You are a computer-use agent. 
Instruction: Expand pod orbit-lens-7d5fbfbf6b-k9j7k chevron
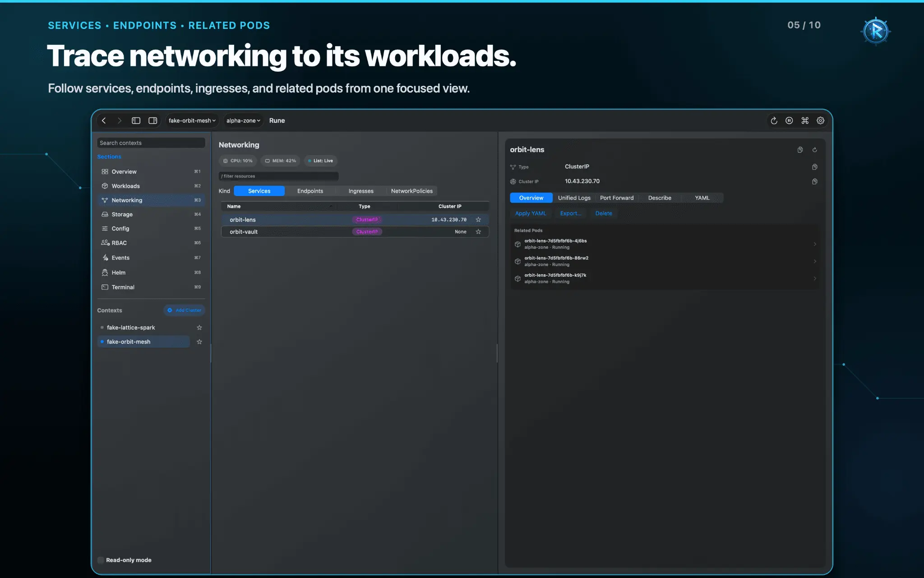[x=815, y=279]
